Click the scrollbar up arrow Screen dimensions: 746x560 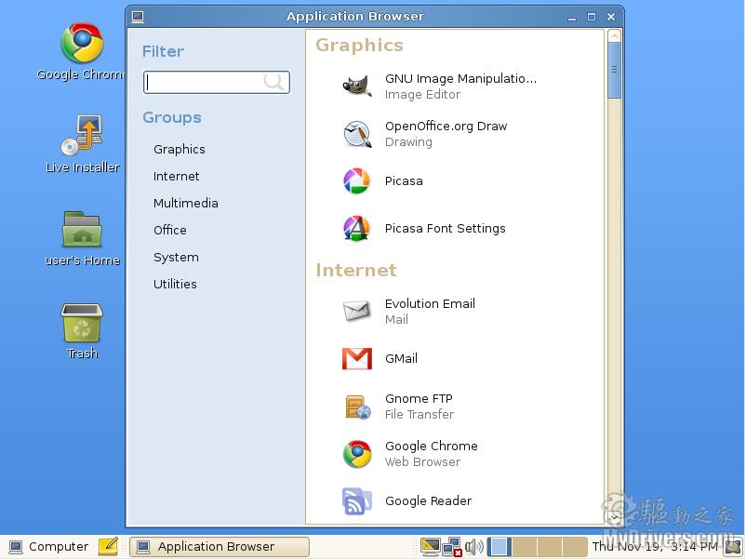click(x=614, y=36)
